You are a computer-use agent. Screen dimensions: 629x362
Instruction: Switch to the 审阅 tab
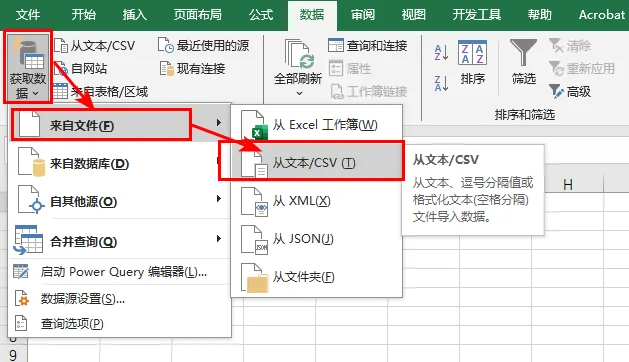click(x=363, y=15)
